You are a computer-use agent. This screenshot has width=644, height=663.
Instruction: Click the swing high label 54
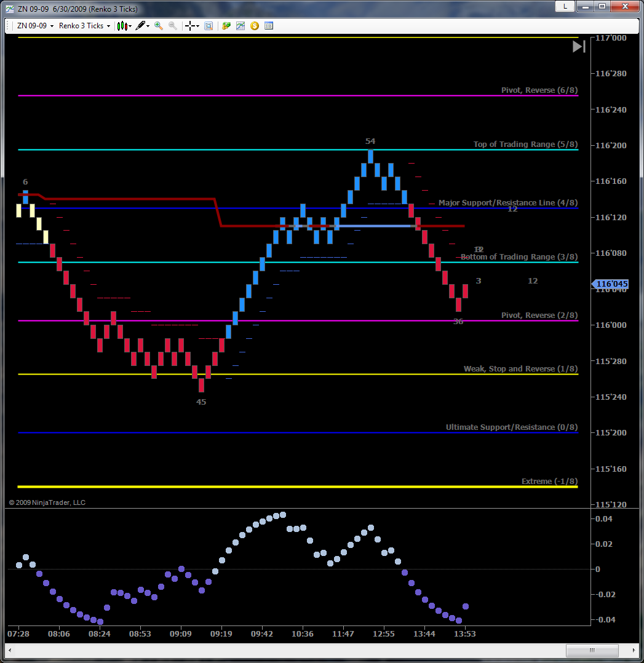point(370,141)
